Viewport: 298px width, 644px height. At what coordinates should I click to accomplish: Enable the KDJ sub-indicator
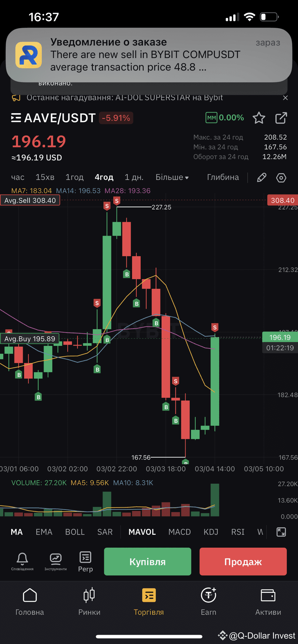pos(211,532)
